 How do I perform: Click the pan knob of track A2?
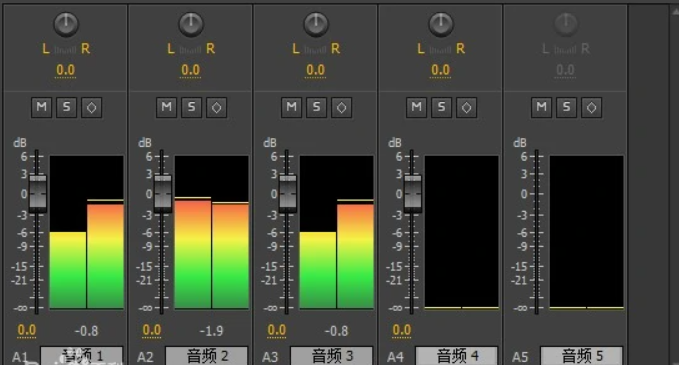click(191, 24)
